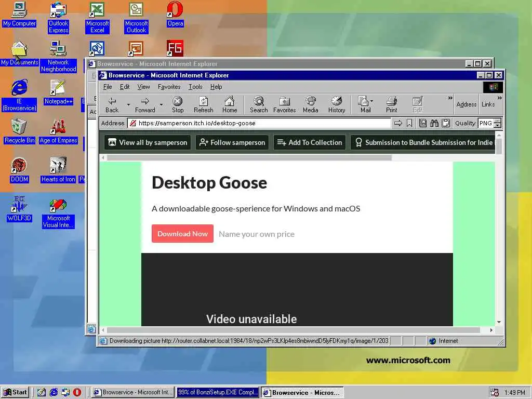532x399 pixels.
Task: Click the bookmark icon in the Browservice bar
Action: pyautogui.click(x=409, y=123)
